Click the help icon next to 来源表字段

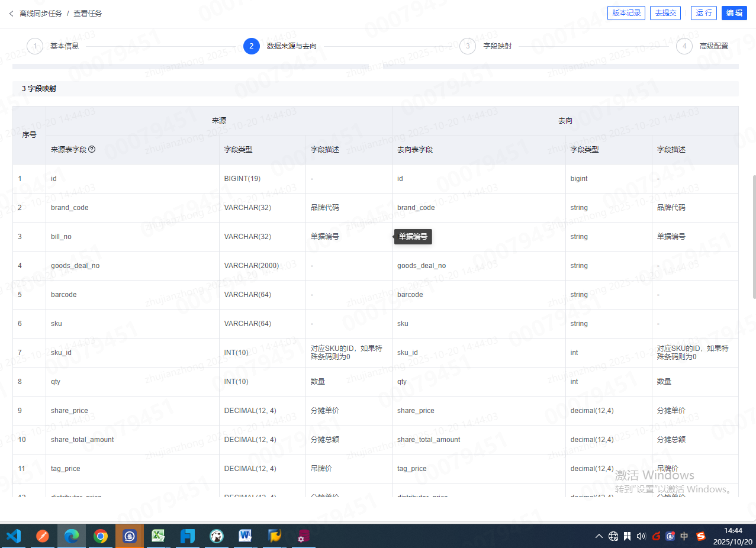tap(92, 150)
